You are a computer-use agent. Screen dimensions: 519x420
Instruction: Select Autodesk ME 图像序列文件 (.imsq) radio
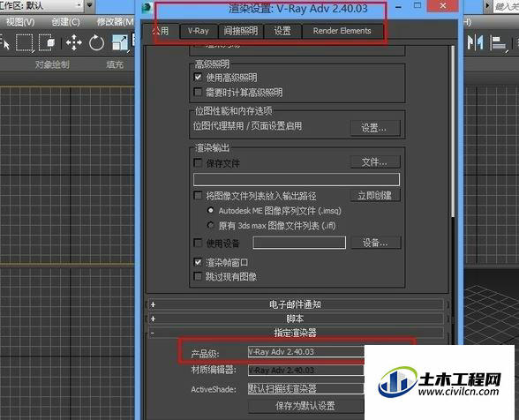tap(210, 210)
